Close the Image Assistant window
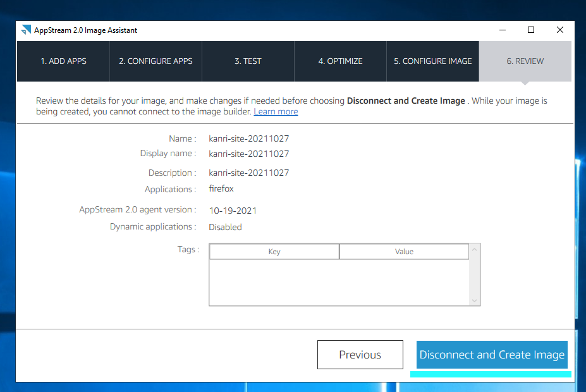 click(x=560, y=30)
